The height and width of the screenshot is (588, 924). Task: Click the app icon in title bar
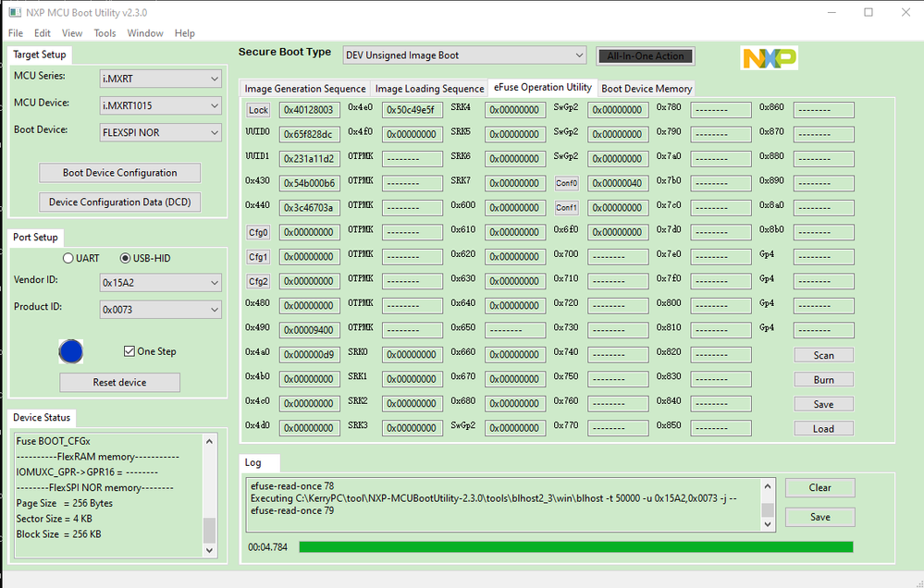(15, 12)
